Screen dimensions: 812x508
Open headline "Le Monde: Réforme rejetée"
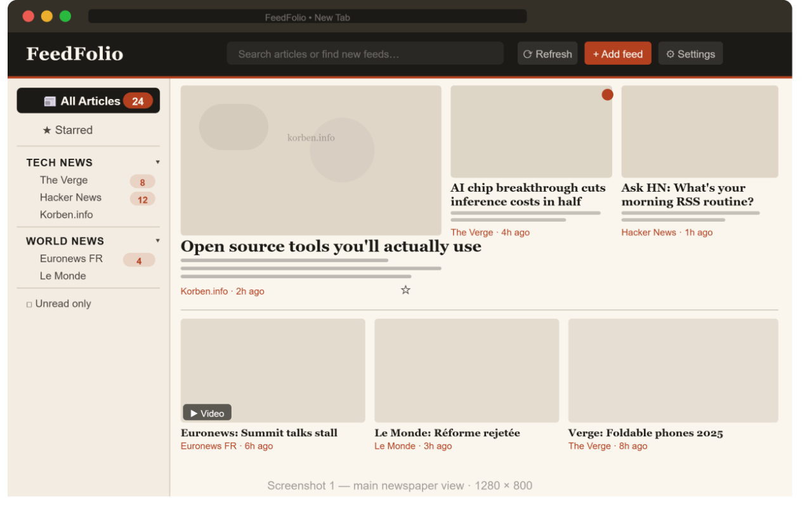pyautogui.click(x=447, y=433)
